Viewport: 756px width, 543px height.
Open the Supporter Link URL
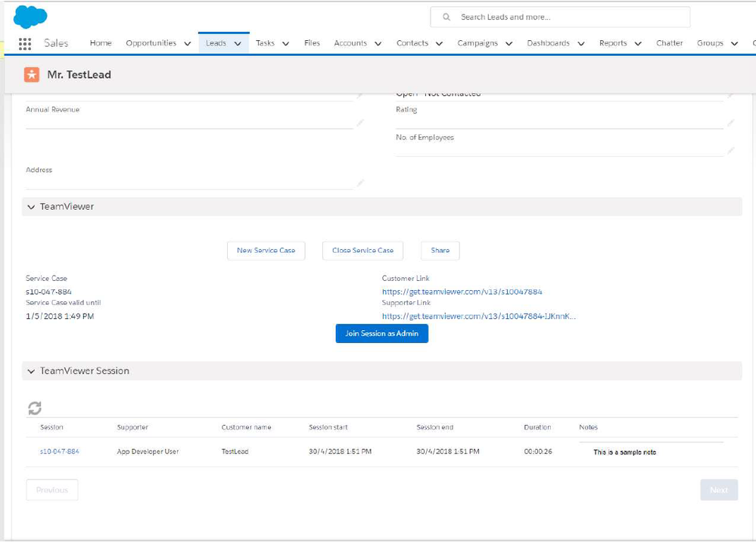pyautogui.click(x=479, y=316)
